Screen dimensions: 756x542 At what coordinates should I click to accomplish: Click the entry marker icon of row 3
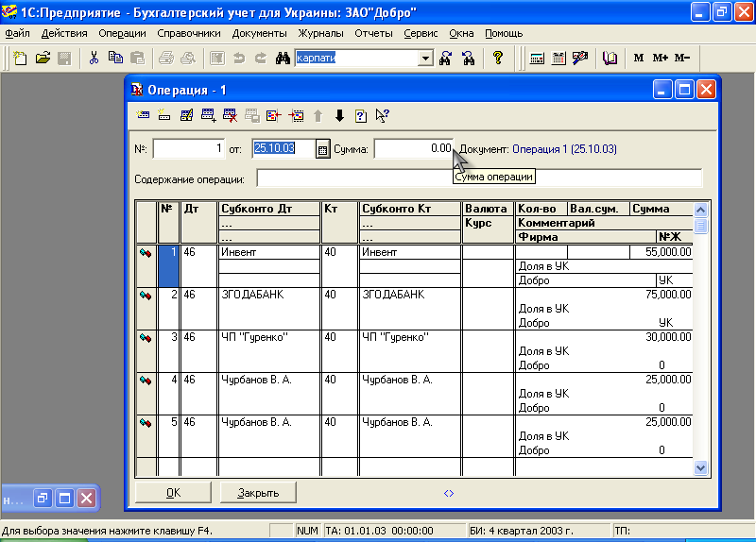146,338
